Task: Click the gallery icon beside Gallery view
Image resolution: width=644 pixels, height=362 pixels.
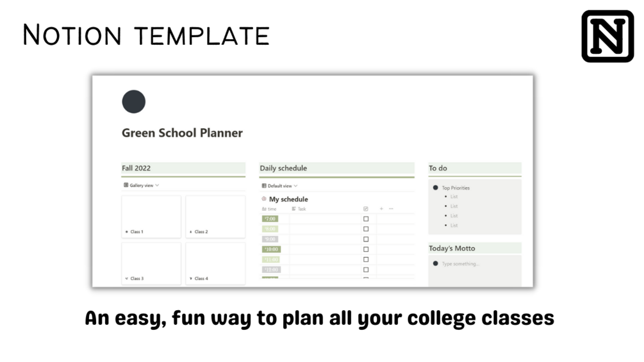Action: (x=126, y=185)
